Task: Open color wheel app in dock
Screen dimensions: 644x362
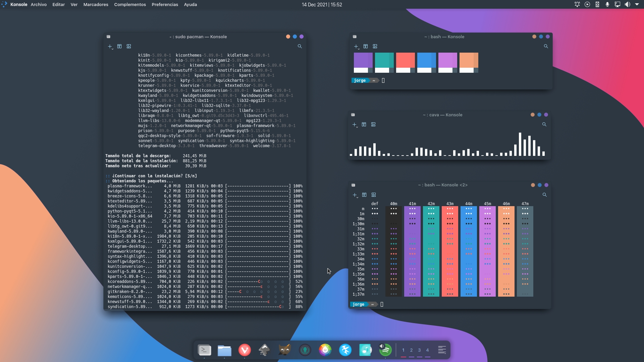Action: tap(325, 350)
